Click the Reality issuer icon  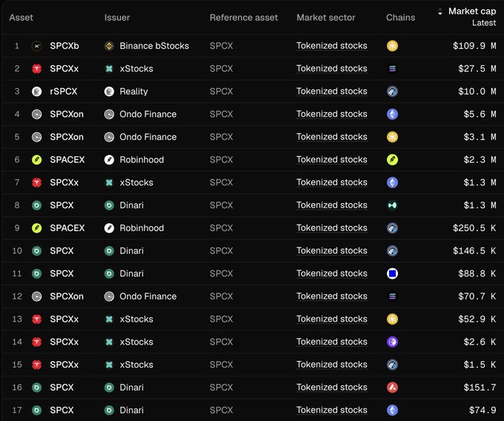point(109,92)
